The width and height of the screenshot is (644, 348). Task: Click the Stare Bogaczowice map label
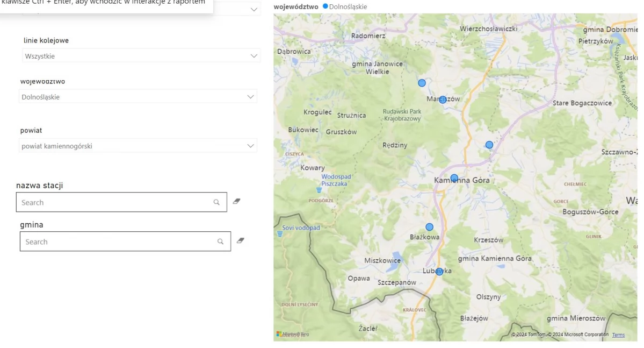pyautogui.click(x=582, y=103)
